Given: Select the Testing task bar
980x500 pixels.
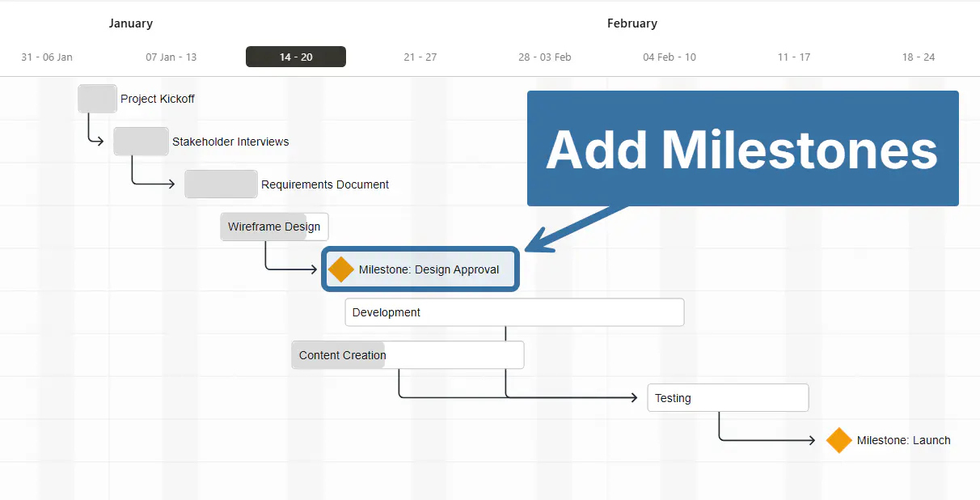Looking at the screenshot, I should pos(728,398).
